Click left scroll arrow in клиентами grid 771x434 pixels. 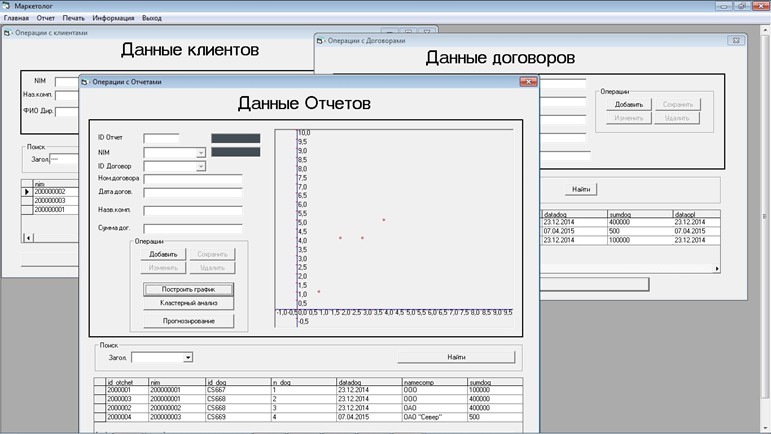pos(28,238)
